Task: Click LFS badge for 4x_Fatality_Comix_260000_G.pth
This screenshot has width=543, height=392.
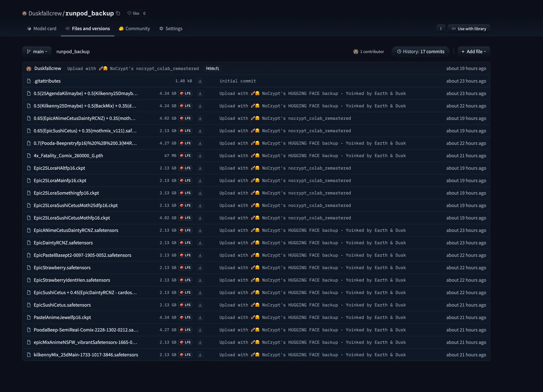Action: point(185,156)
